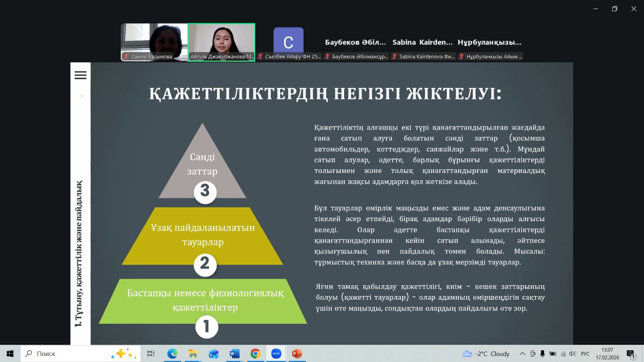The image size is (644, 362).
Task: Open Outlook from the taskbar
Action: coord(214,354)
